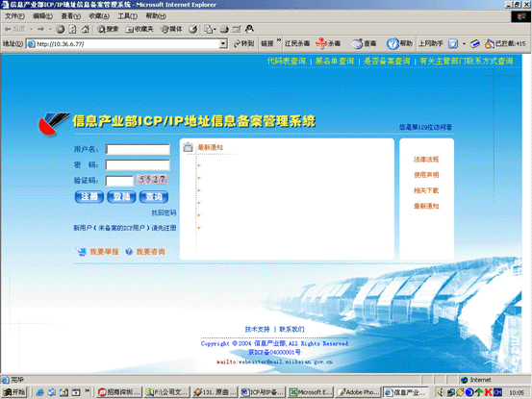
Task: Focus the 用户名 username input field
Action: click(x=138, y=149)
